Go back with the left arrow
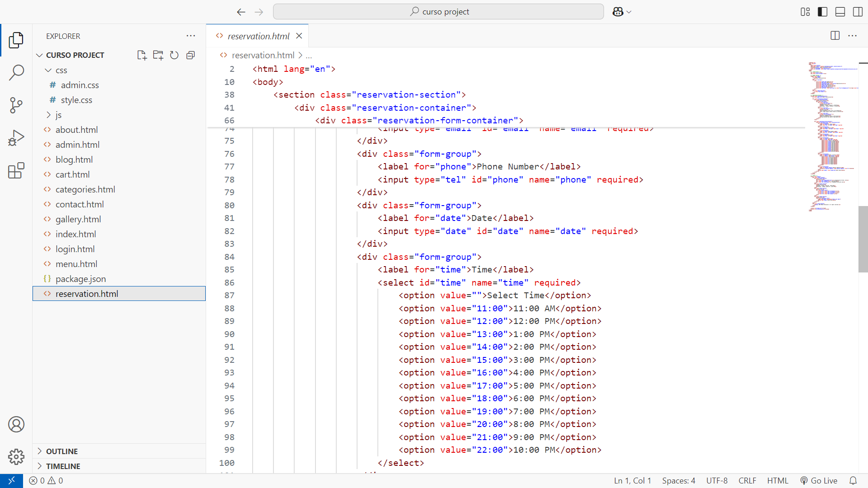 241,12
